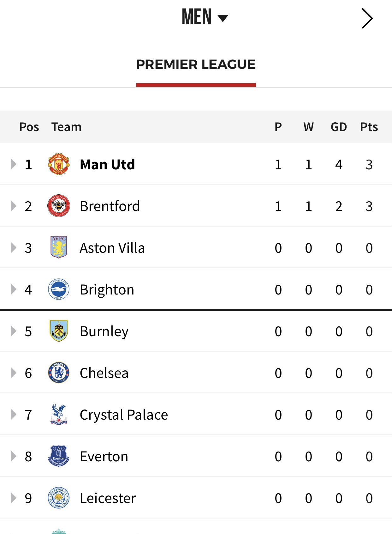Tap the Manchester United crest
Viewport: 392px width, 534px height.
[x=59, y=164]
